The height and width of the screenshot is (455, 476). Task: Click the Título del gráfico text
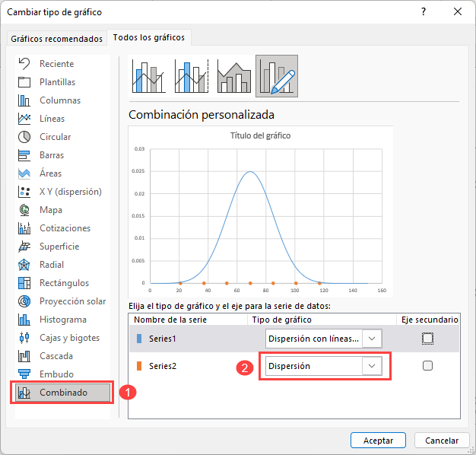(260, 135)
